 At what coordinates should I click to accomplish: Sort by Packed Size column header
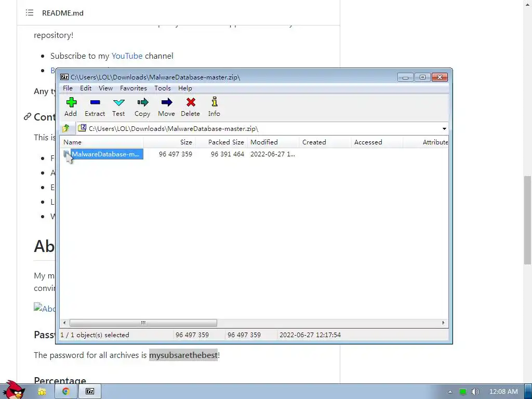pyautogui.click(x=221, y=142)
